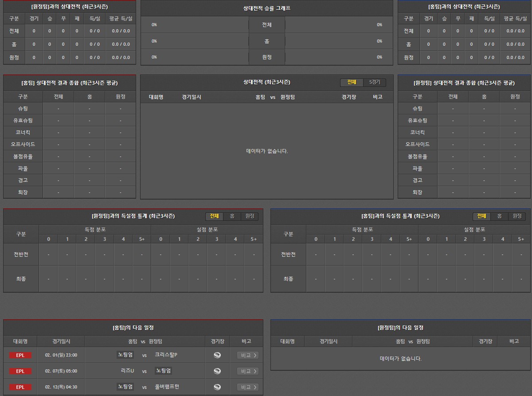
Task: Select 원정 in right goal statistics panel
Action: coord(517,216)
